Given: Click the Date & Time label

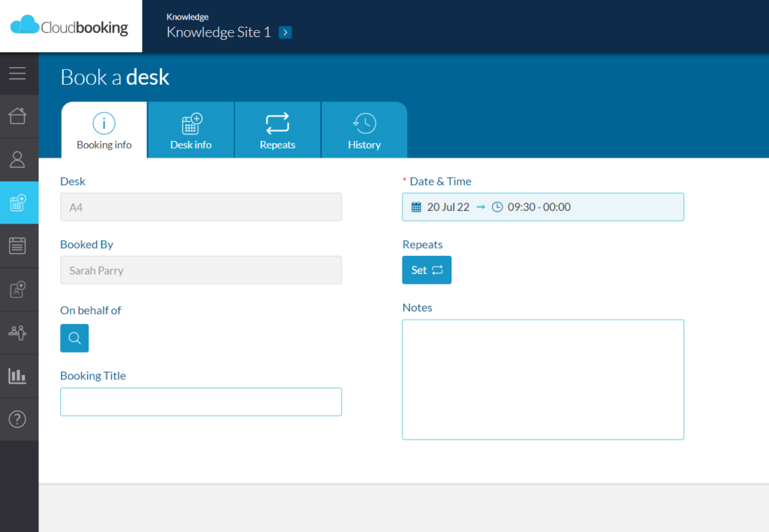Looking at the screenshot, I should pos(440,182).
